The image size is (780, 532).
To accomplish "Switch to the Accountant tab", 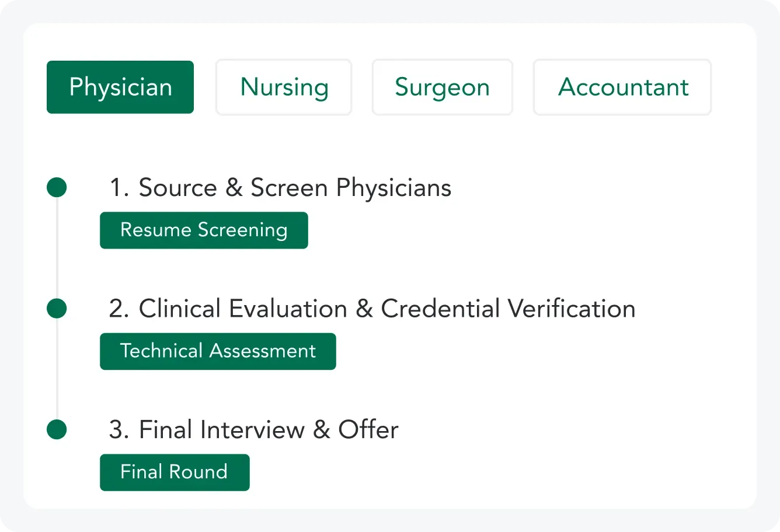I will [622, 87].
